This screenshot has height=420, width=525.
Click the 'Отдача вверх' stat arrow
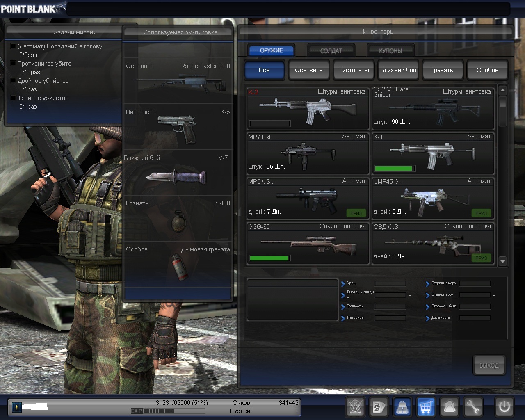coord(428,283)
